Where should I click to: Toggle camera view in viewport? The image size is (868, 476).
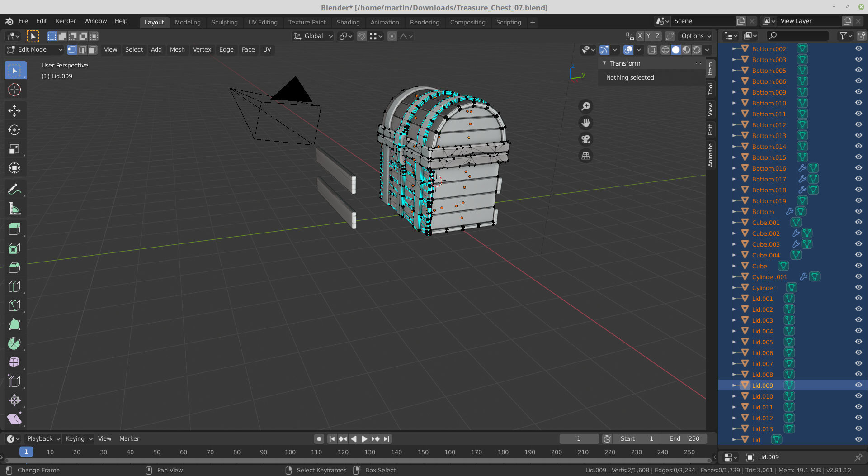pos(586,139)
